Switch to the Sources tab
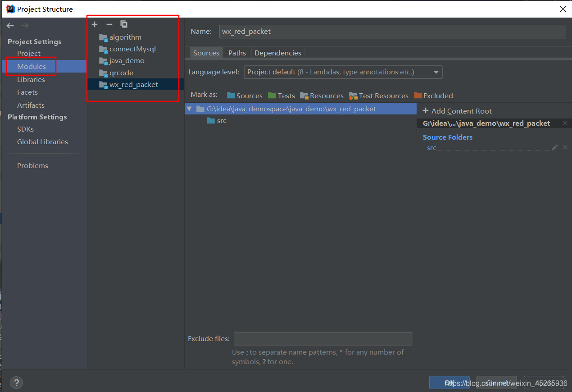The image size is (572, 392). pyautogui.click(x=206, y=53)
